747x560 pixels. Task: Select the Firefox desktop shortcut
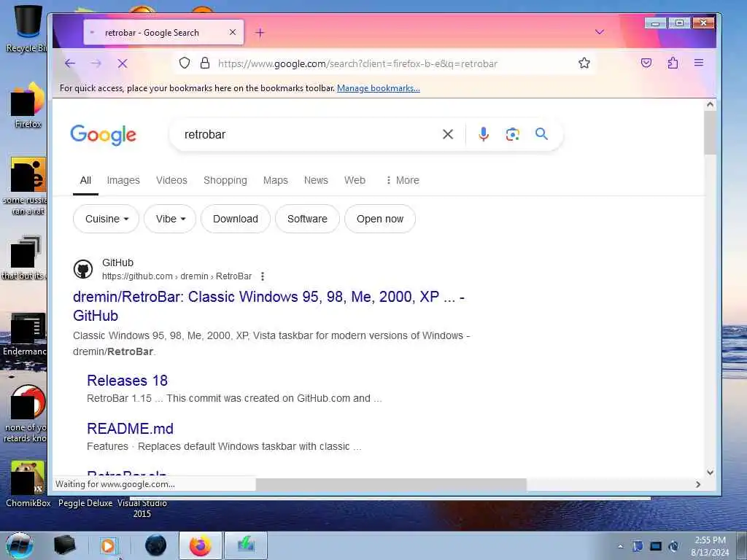(x=28, y=105)
